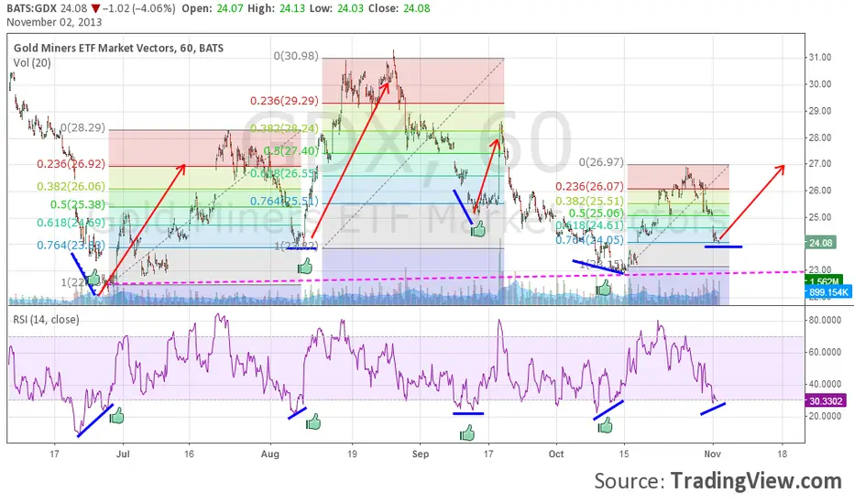Click the 29.00 price axis tick
Screen dimensions: 854x504
[x=820, y=111]
